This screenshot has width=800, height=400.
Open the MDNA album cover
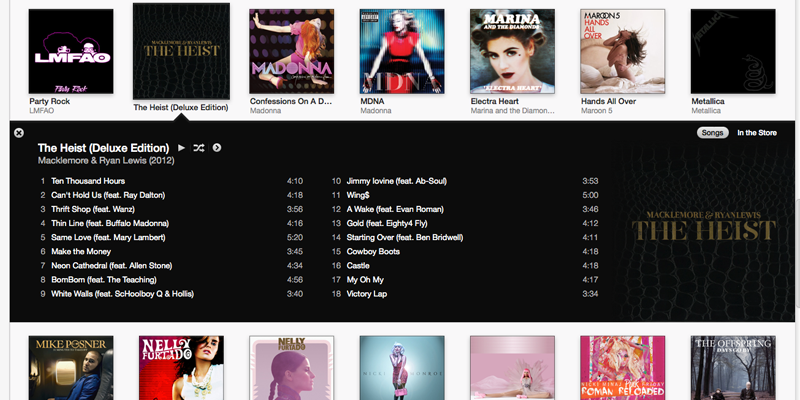(x=402, y=51)
